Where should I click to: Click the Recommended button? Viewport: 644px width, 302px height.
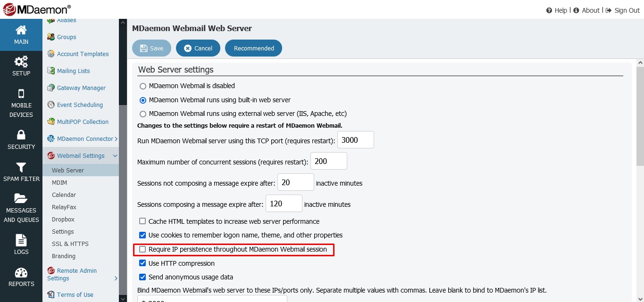(254, 48)
